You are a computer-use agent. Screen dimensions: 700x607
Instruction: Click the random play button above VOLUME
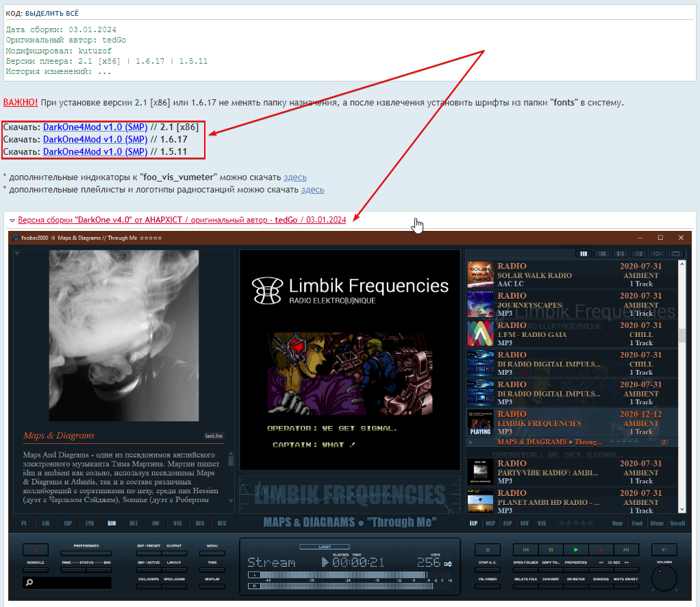664,549
